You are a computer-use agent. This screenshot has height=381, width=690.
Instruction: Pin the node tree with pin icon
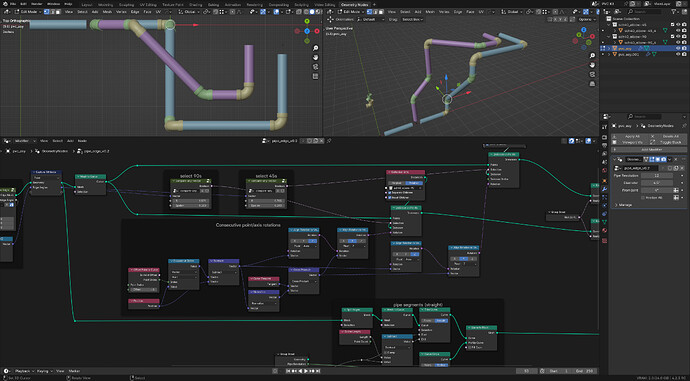click(329, 141)
